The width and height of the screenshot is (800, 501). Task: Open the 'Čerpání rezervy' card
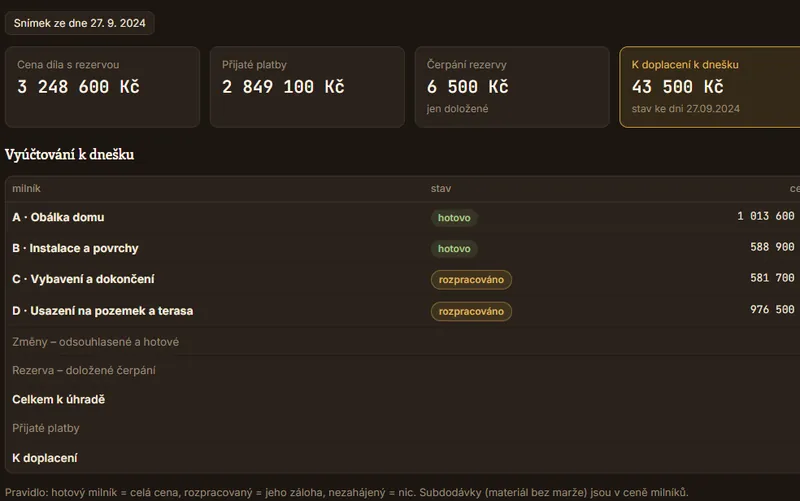click(512, 87)
